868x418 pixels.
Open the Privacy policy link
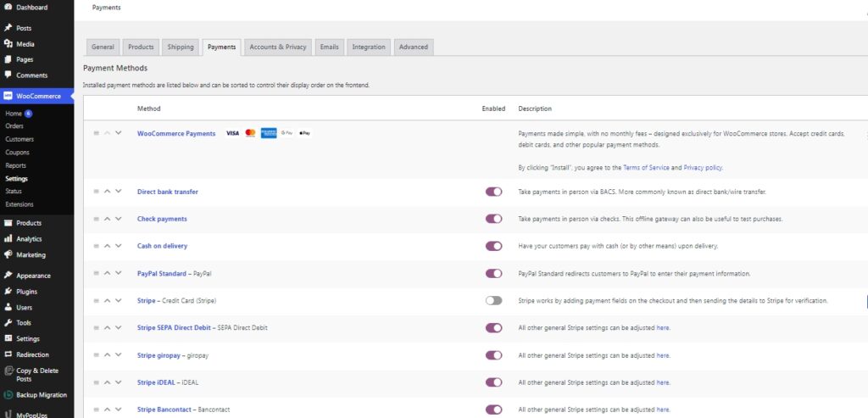click(703, 167)
